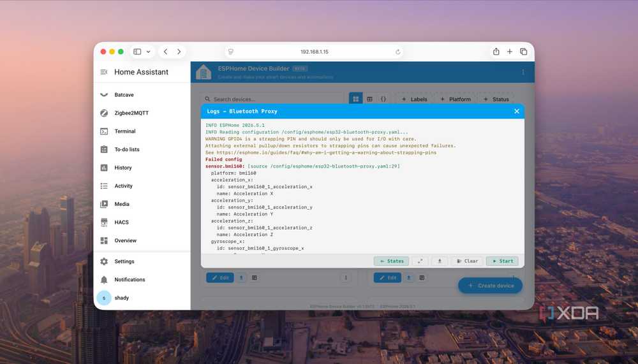Start the log stream
The image size is (638, 364).
coord(502,261)
